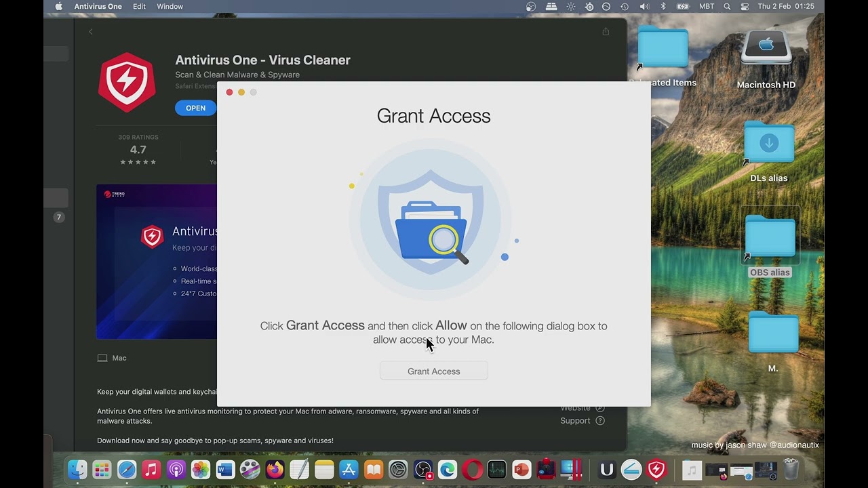Open Finder from the Dock
Image resolution: width=868 pixels, height=488 pixels.
(x=77, y=469)
